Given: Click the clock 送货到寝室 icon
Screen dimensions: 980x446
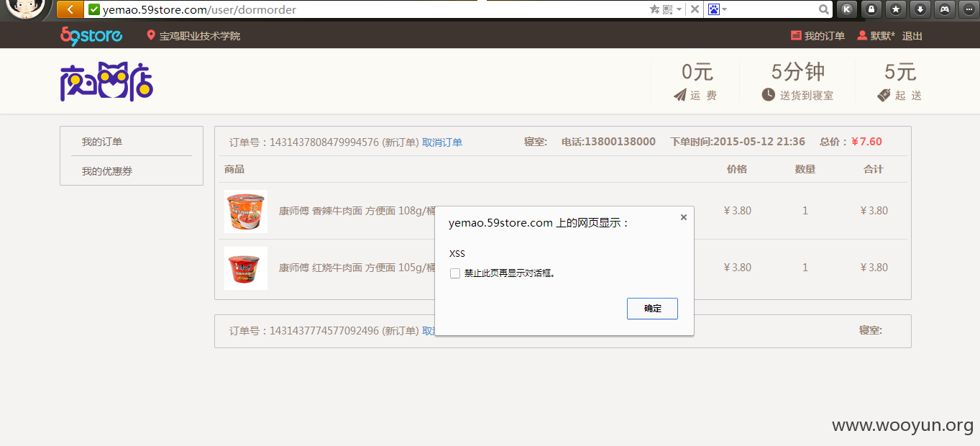Looking at the screenshot, I should pos(769,95).
